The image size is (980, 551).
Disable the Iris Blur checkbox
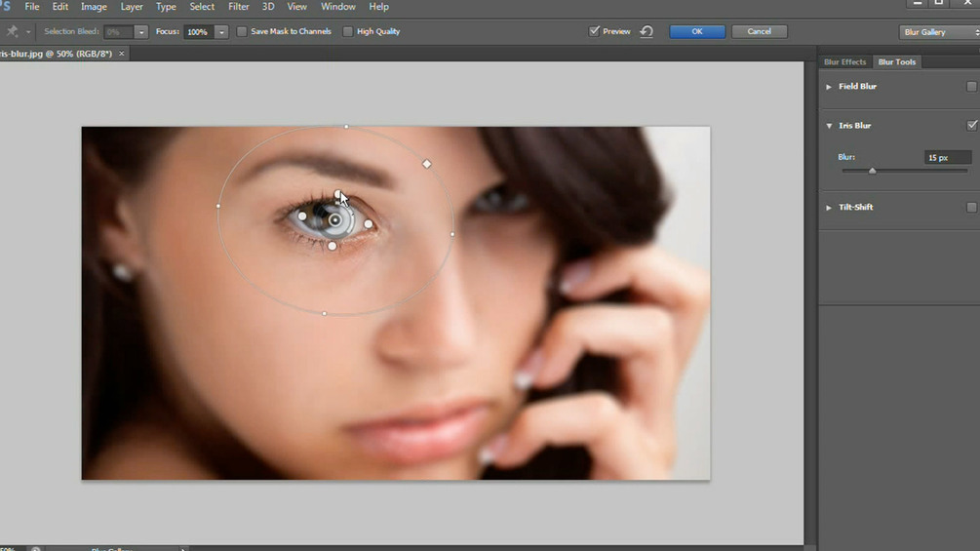pyautogui.click(x=971, y=126)
